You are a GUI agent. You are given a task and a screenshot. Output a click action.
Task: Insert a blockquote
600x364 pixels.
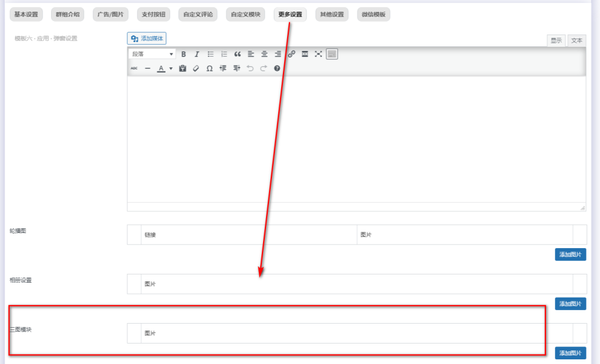[x=237, y=54]
